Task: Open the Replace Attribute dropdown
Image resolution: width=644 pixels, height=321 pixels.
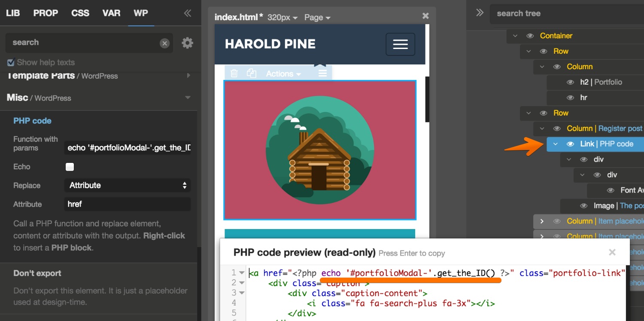Action: [127, 186]
